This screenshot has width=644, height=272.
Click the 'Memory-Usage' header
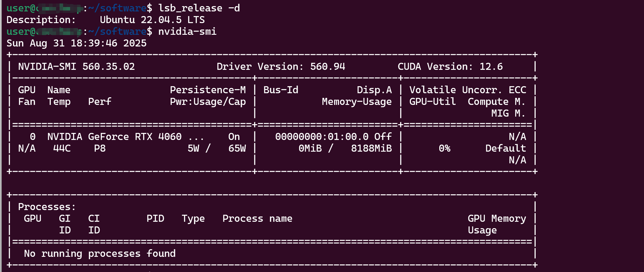357,102
